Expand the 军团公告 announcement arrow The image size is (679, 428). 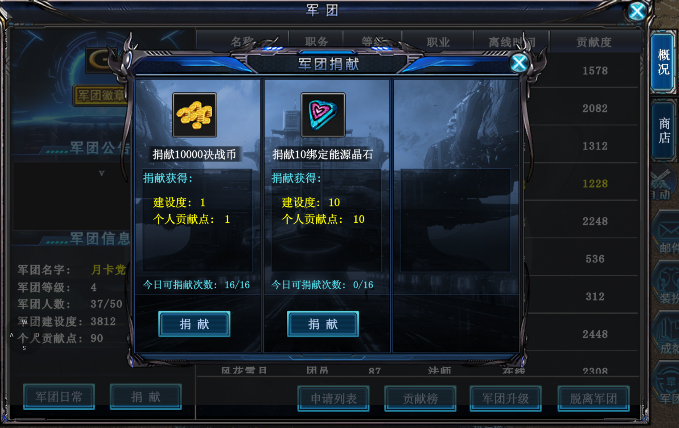tap(101, 173)
